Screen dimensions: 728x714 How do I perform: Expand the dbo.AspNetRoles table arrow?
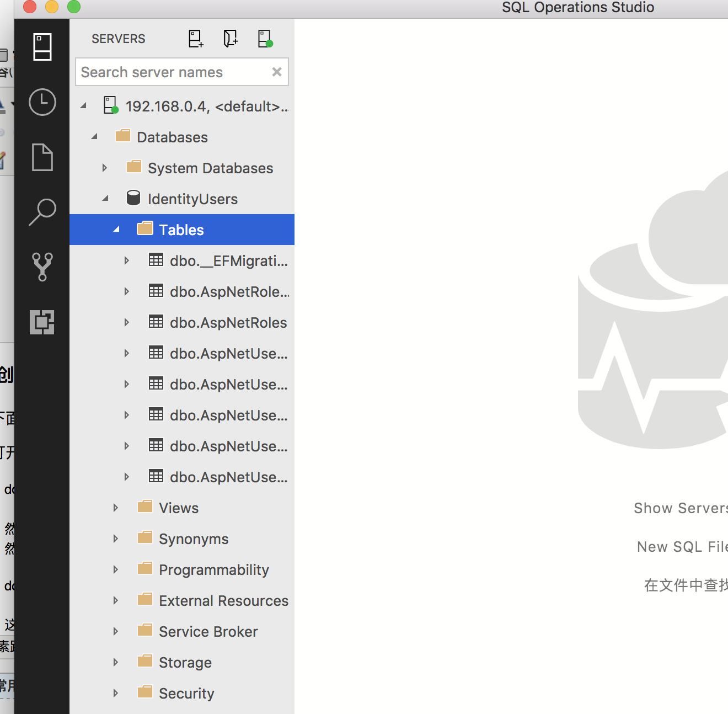127,322
